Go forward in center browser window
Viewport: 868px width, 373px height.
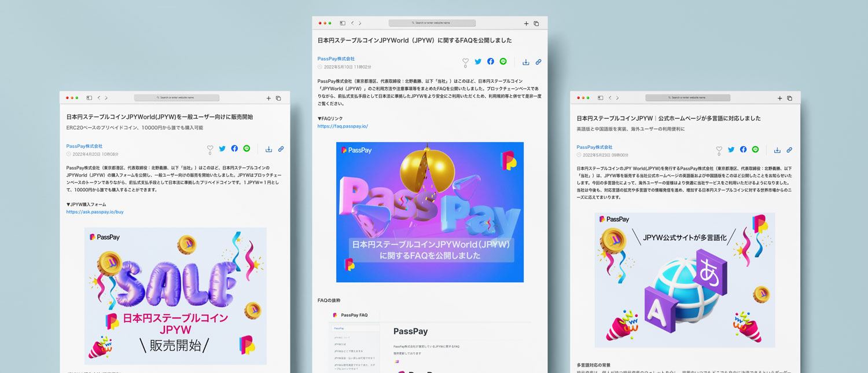tap(360, 23)
